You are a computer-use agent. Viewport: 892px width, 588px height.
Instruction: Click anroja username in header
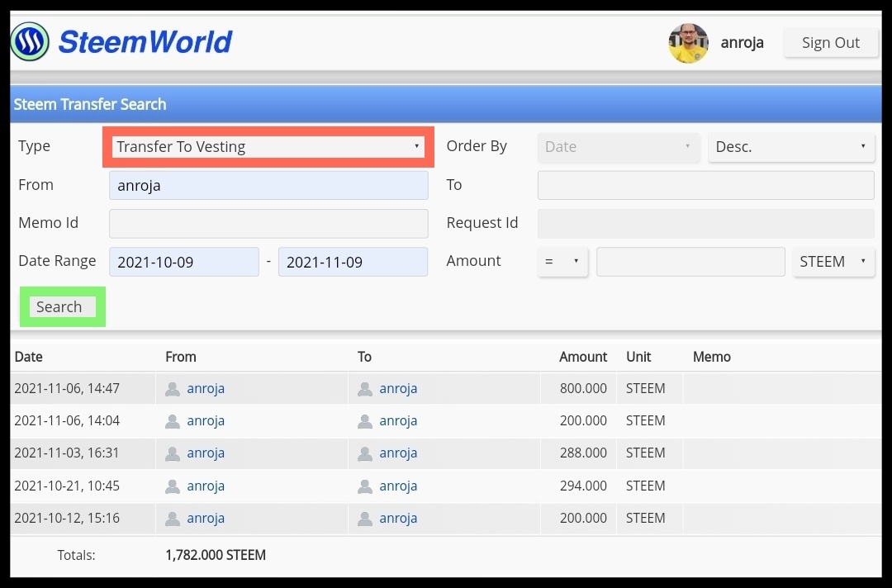point(742,43)
